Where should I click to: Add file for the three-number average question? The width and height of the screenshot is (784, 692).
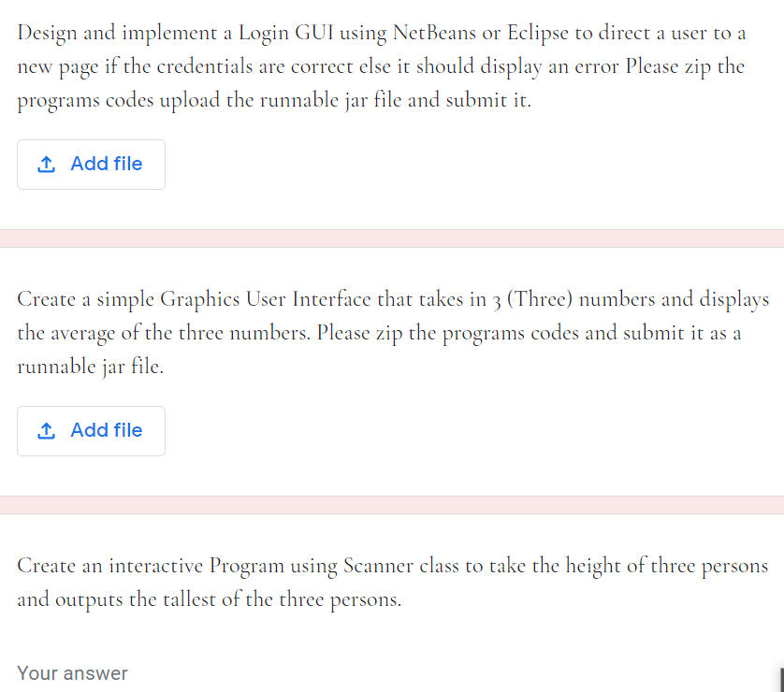click(91, 430)
